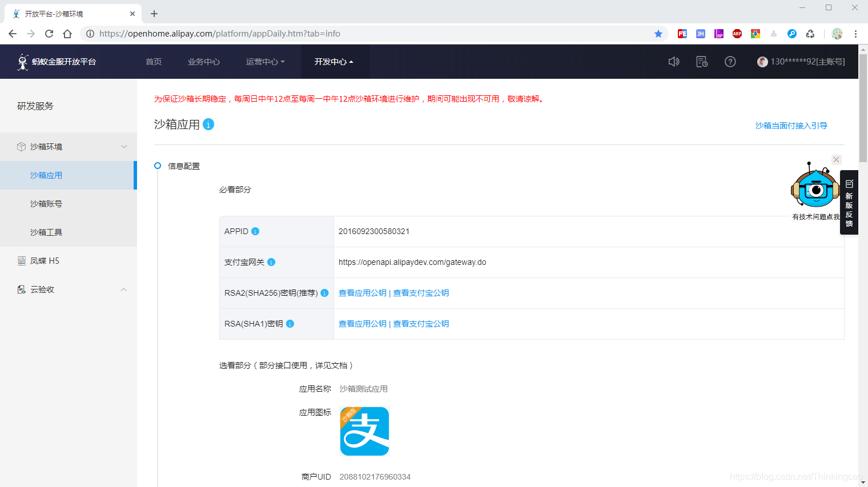Click info icon next to APPID
The height and width of the screenshot is (487, 868).
[x=255, y=231]
